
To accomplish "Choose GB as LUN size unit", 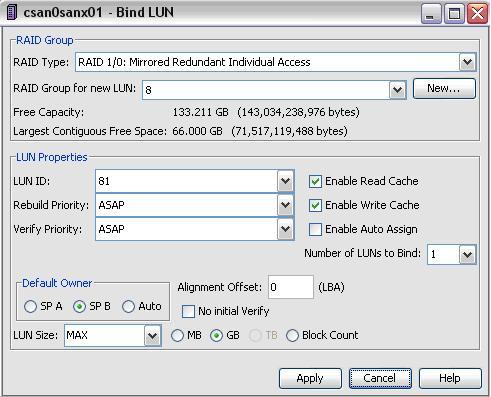I will pos(216,335).
